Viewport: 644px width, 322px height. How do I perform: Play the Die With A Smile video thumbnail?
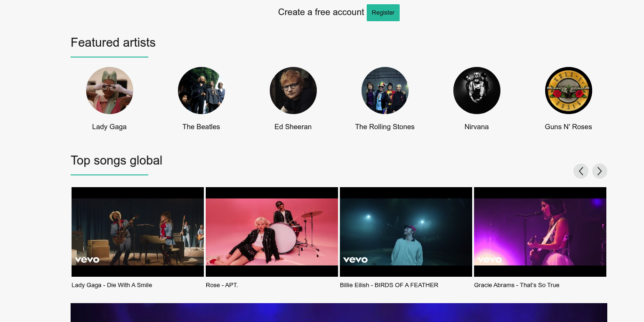[x=137, y=232]
